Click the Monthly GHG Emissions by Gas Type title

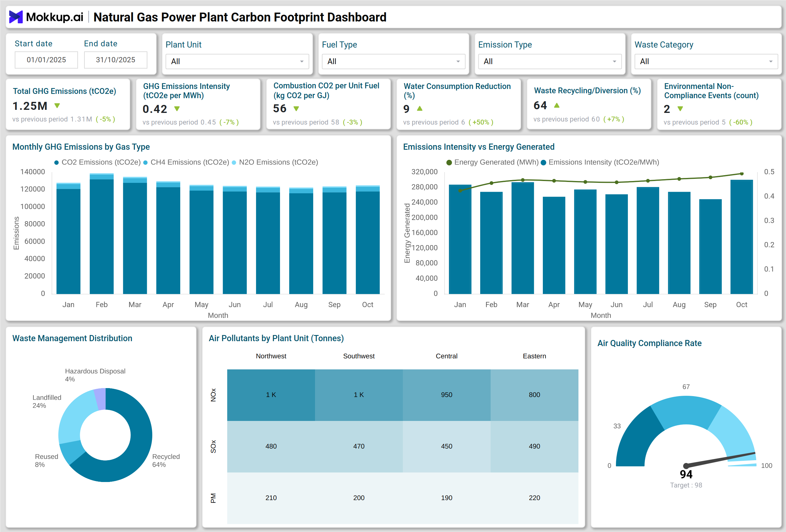pos(81,147)
